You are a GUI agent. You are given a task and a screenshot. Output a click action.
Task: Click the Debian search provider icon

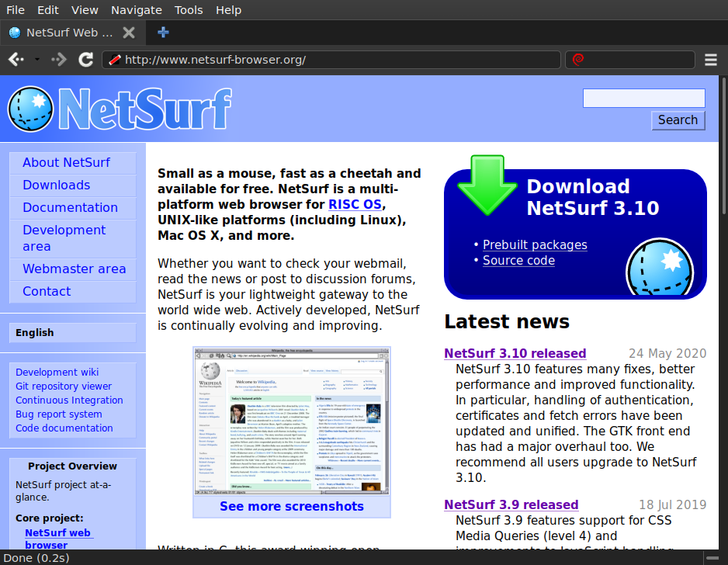[x=577, y=60]
